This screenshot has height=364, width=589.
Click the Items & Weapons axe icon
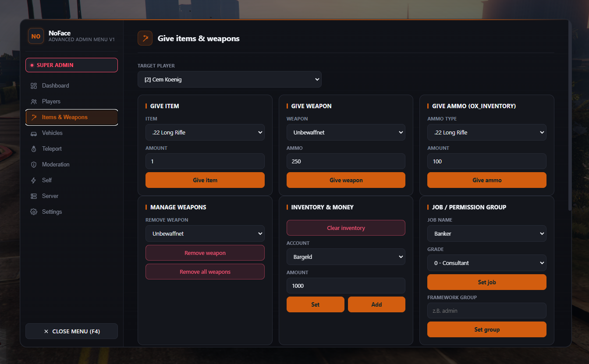click(34, 117)
